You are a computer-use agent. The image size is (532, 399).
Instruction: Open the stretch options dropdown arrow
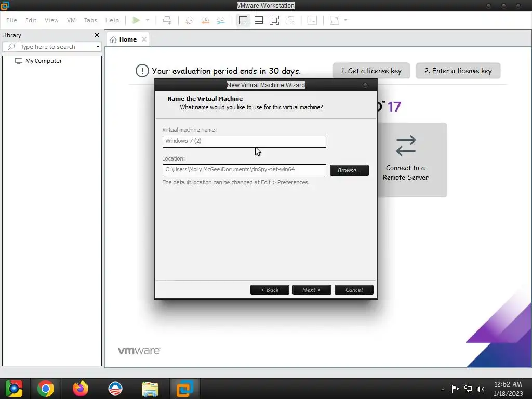coord(345,20)
